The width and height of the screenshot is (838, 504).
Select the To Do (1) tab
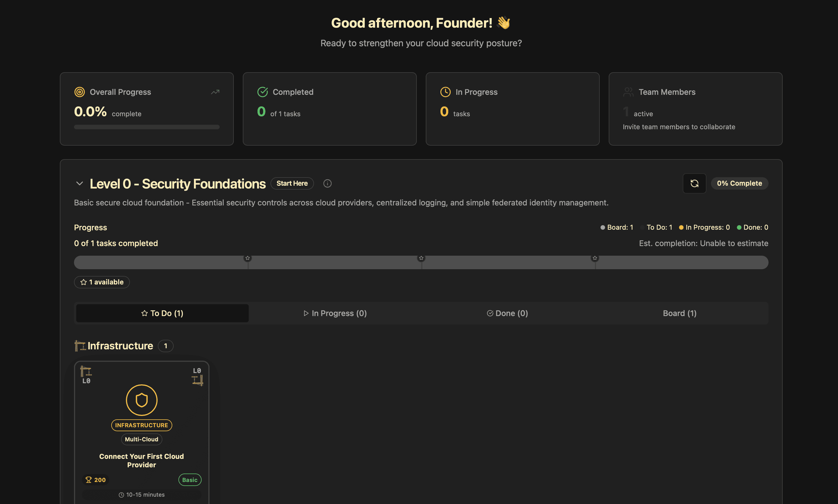click(162, 313)
